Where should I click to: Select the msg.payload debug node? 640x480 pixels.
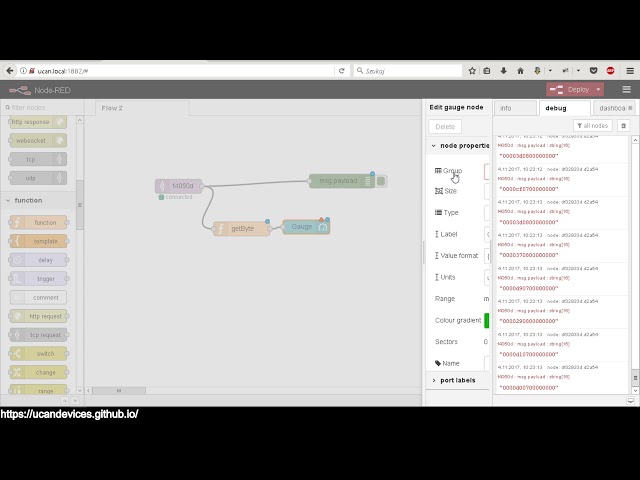tap(340, 181)
